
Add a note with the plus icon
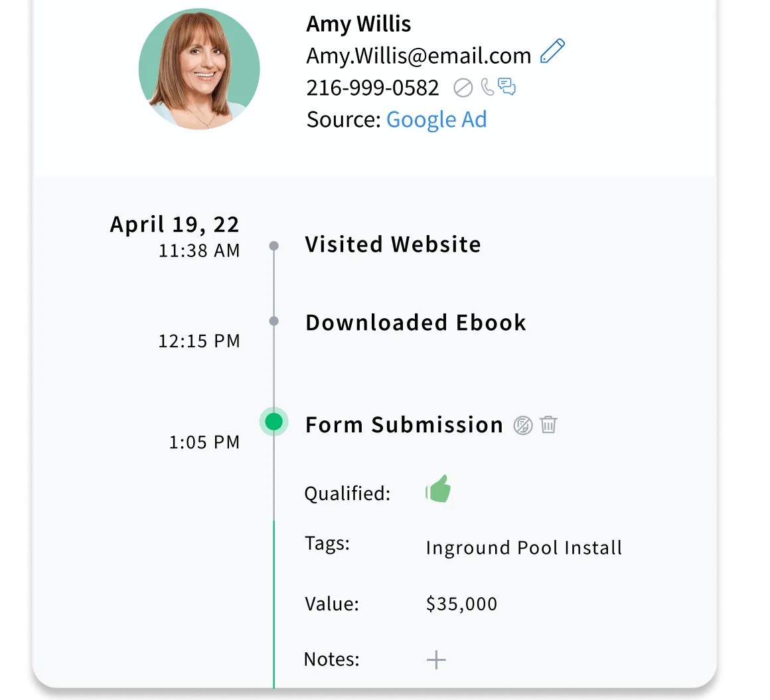point(436,659)
